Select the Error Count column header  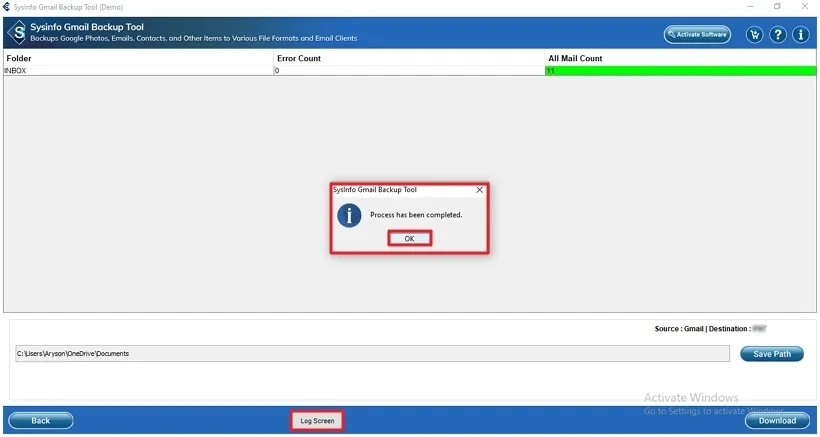coord(409,58)
